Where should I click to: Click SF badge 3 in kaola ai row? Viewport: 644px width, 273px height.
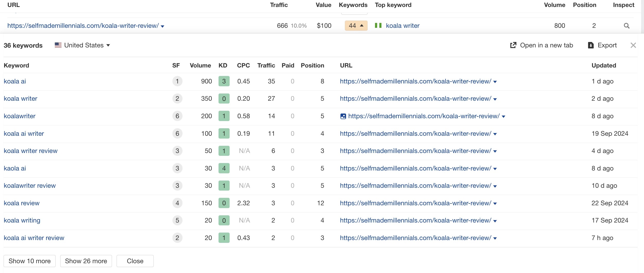coord(177,168)
